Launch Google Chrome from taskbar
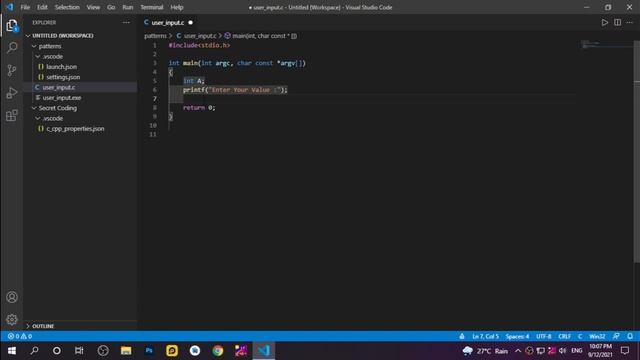640x360 pixels. point(218,351)
